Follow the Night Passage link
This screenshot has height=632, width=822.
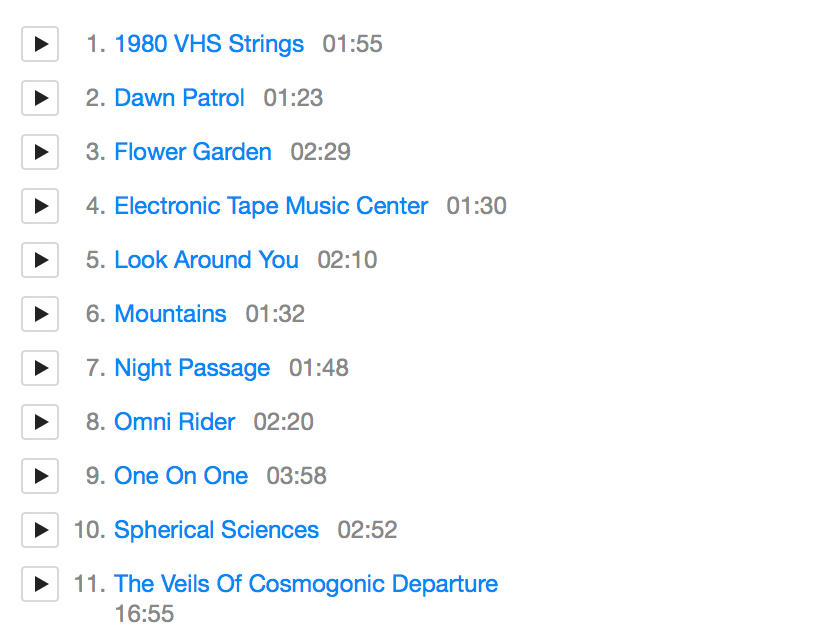tap(192, 368)
